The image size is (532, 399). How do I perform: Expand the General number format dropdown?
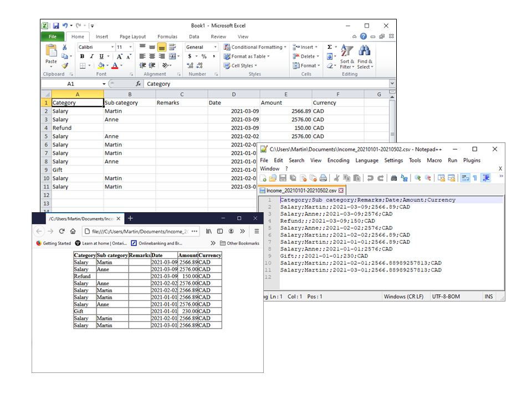(214, 47)
